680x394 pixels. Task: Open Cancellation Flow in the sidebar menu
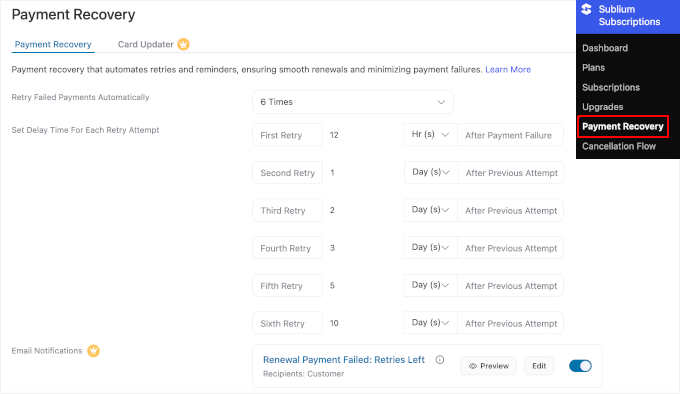click(x=619, y=146)
